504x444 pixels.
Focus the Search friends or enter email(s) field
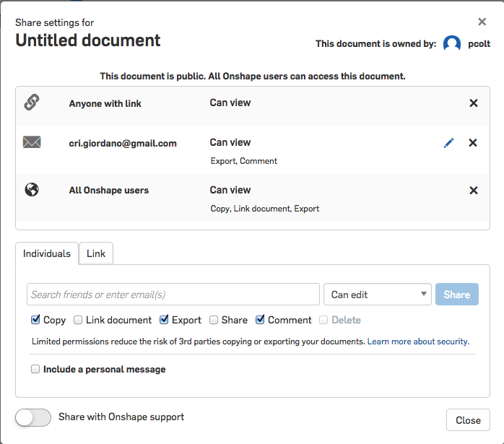173,295
